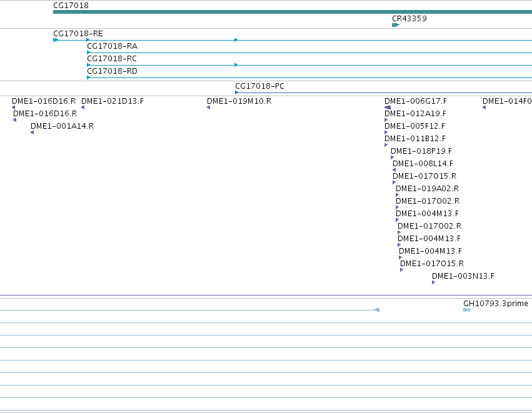Click the double arrowhead starting the CG17018-RE transcript

tap(56, 40)
